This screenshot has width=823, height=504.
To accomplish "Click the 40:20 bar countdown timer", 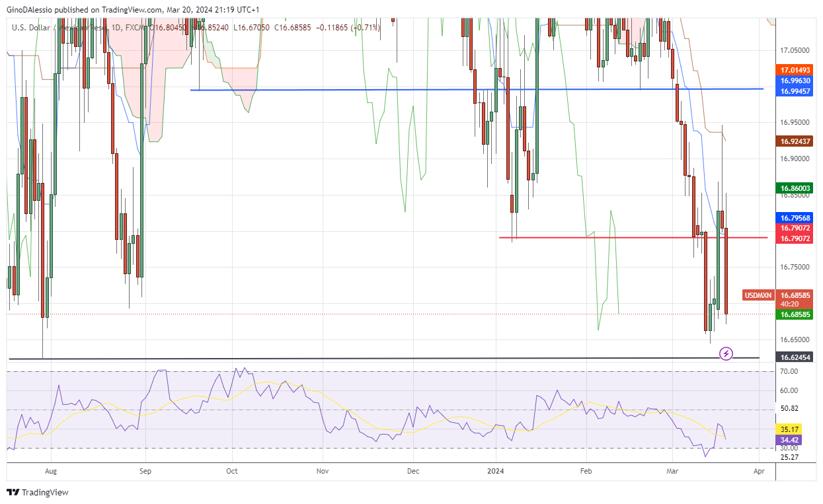I will click(x=791, y=305).
